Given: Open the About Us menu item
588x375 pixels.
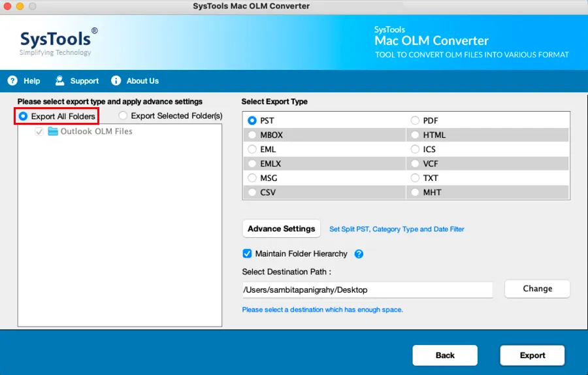Looking at the screenshot, I should click(x=135, y=80).
